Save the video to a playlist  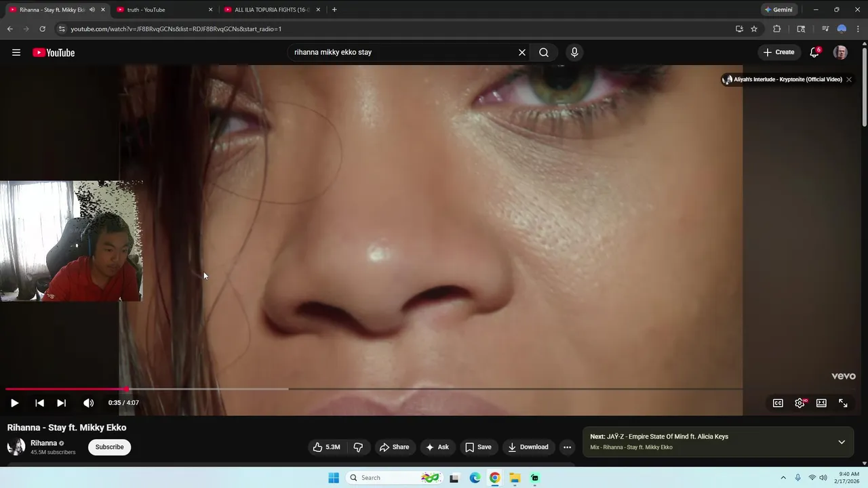tap(478, 447)
